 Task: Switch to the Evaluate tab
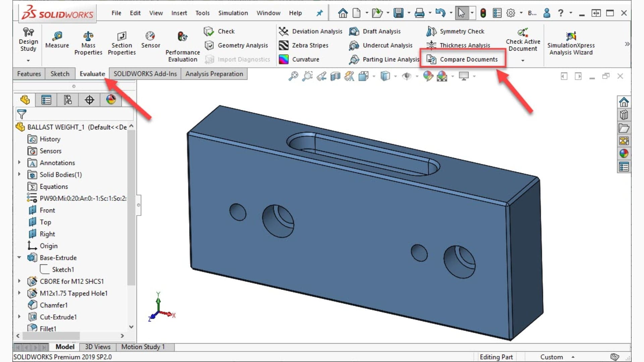point(92,74)
